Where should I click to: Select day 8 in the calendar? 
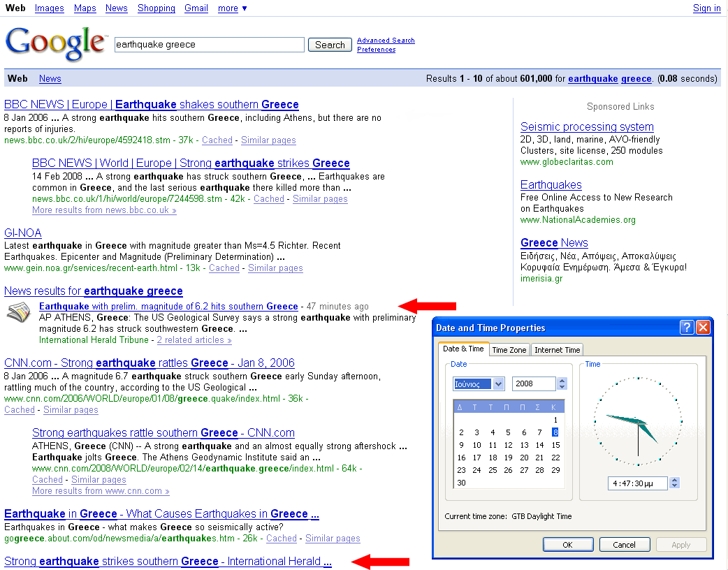point(555,432)
